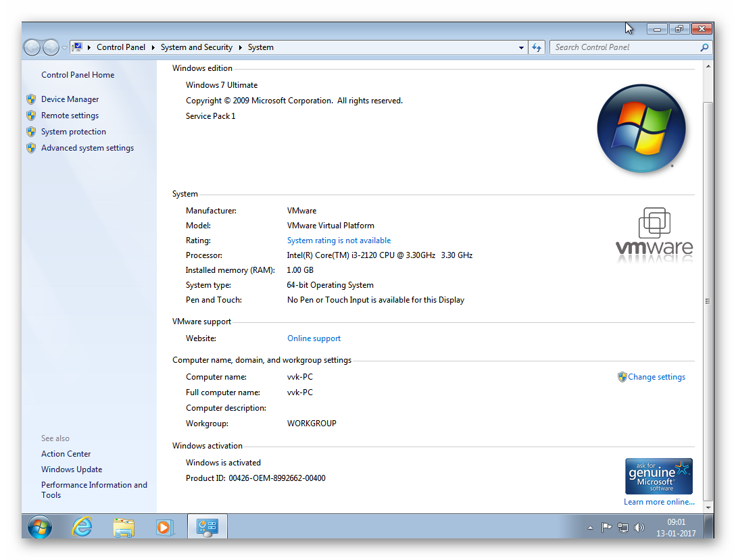Image resolution: width=736 pixels, height=560 pixels.
Task: Open Windows Explorer from taskbar
Action: (124, 527)
